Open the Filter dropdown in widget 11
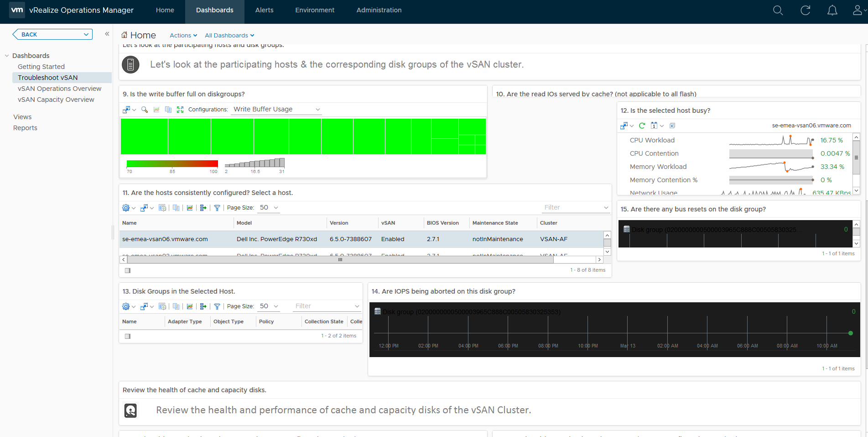This screenshot has width=868, height=437. (576, 208)
